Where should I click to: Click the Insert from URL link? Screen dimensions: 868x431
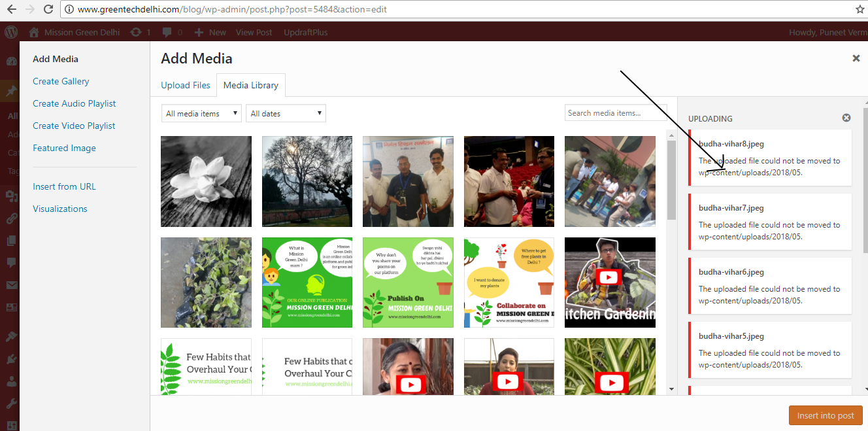coord(64,186)
